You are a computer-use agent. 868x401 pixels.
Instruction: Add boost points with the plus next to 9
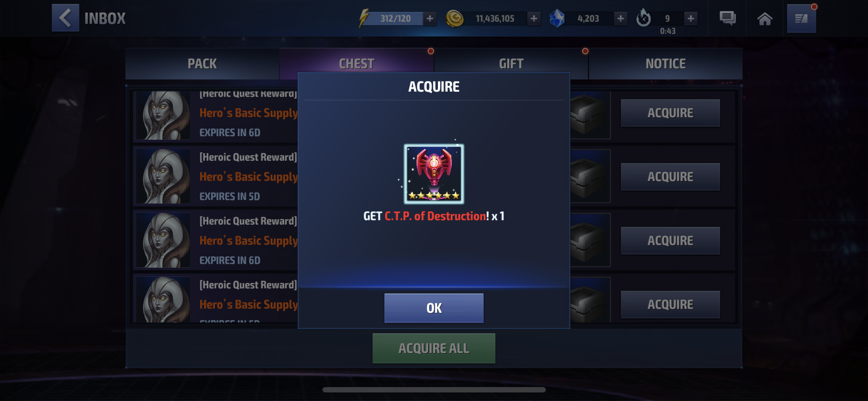691,18
